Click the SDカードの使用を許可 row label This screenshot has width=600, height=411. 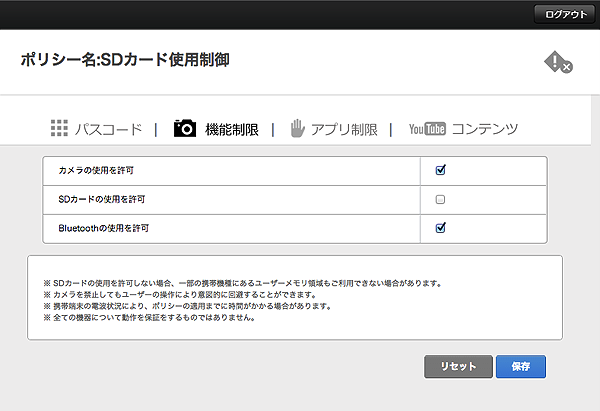pyautogui.click(x=102, y=200)
